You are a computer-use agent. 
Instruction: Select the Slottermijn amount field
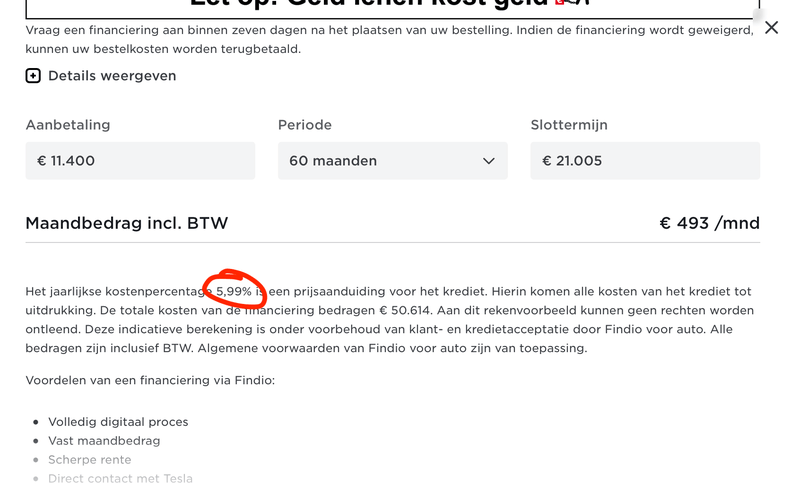(x=644, y=161)
